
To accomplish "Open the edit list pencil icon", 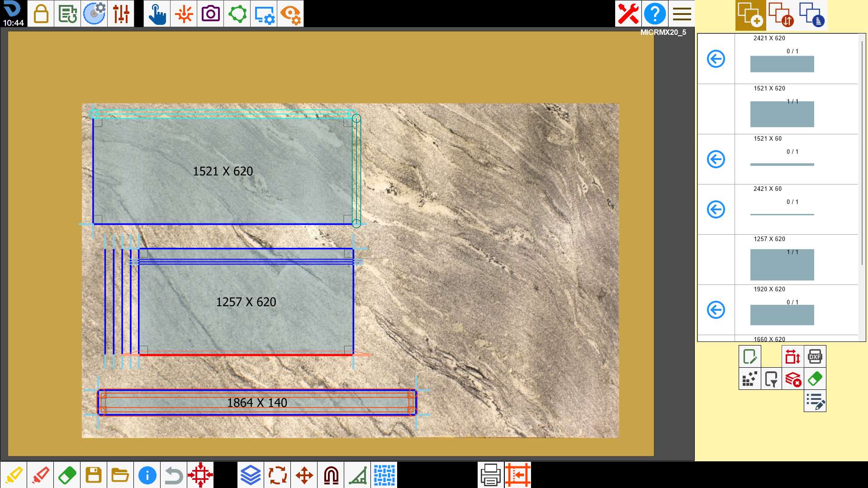I will click(815, 401).
